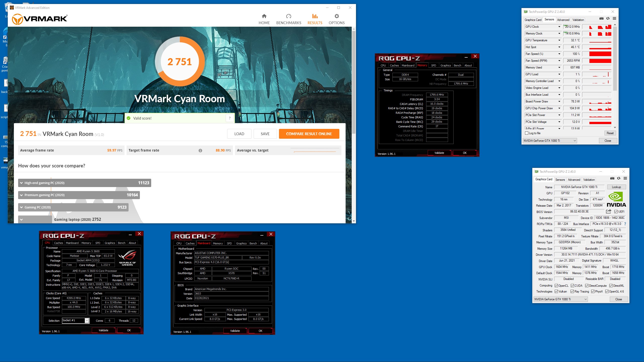644x362 pixels.
Task: Click the BIOS Version field 86.02.40.00.3E
Action: click(579, 212)
